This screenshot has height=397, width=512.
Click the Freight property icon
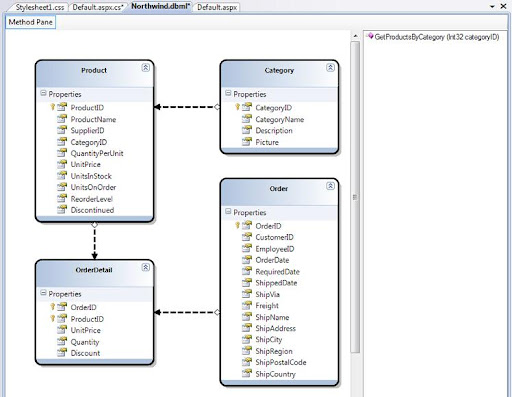click(247, 305)
